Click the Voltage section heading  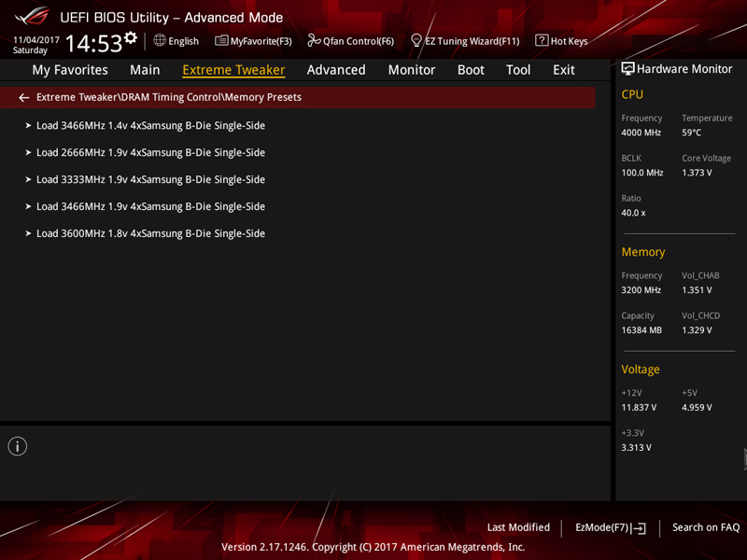coord(641,369)
